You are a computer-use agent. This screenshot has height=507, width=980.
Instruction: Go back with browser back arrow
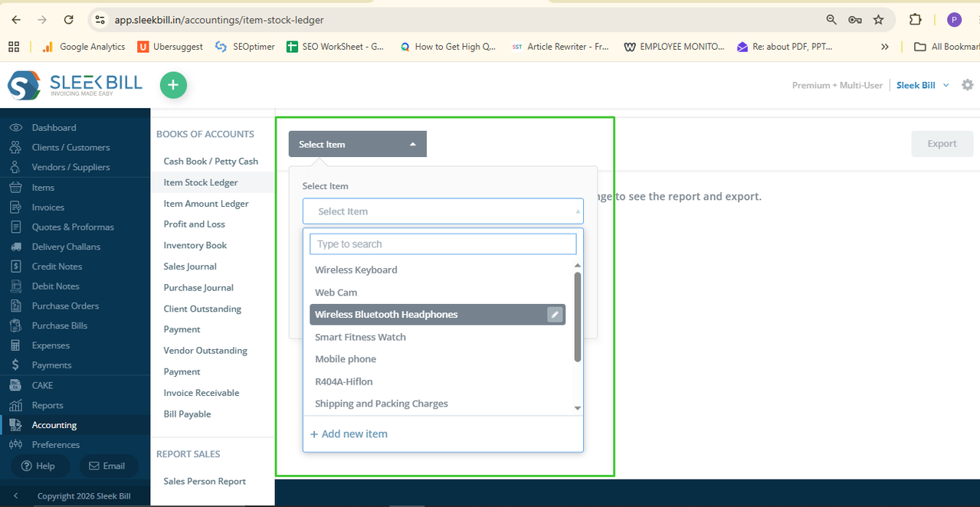tap(17, 20)
